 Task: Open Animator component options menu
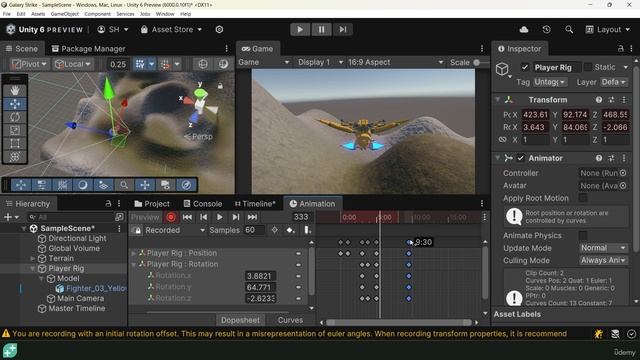pos(624,158)
